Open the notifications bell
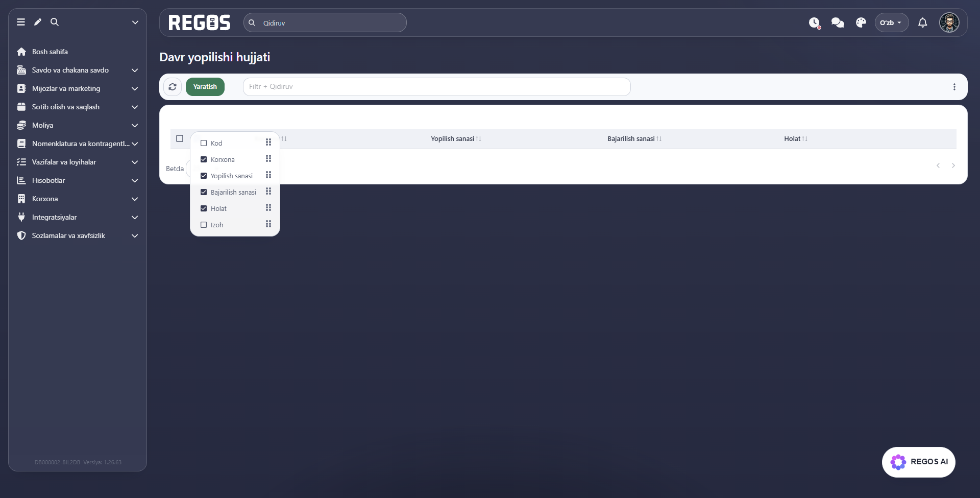 pos(922,22)
